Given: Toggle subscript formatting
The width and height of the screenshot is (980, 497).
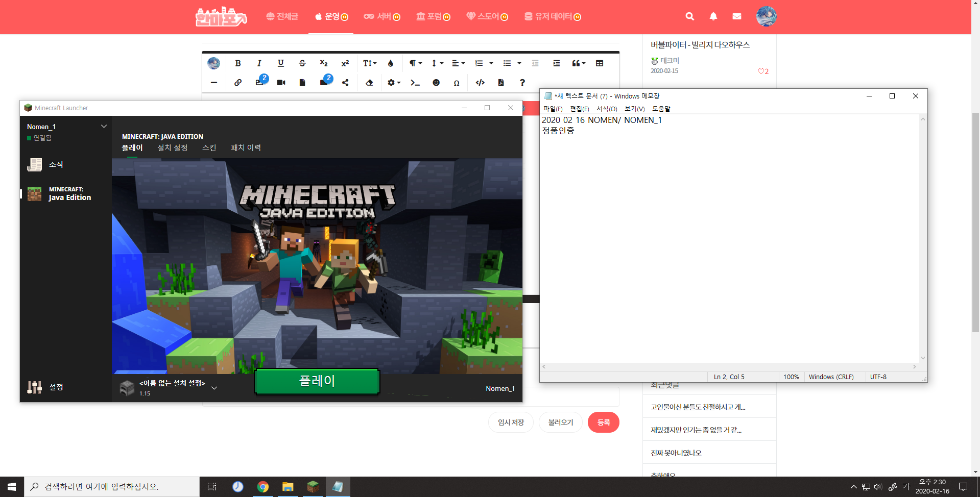Looking at the screenshot, I should pyautogui.click(x=324, y=63).
